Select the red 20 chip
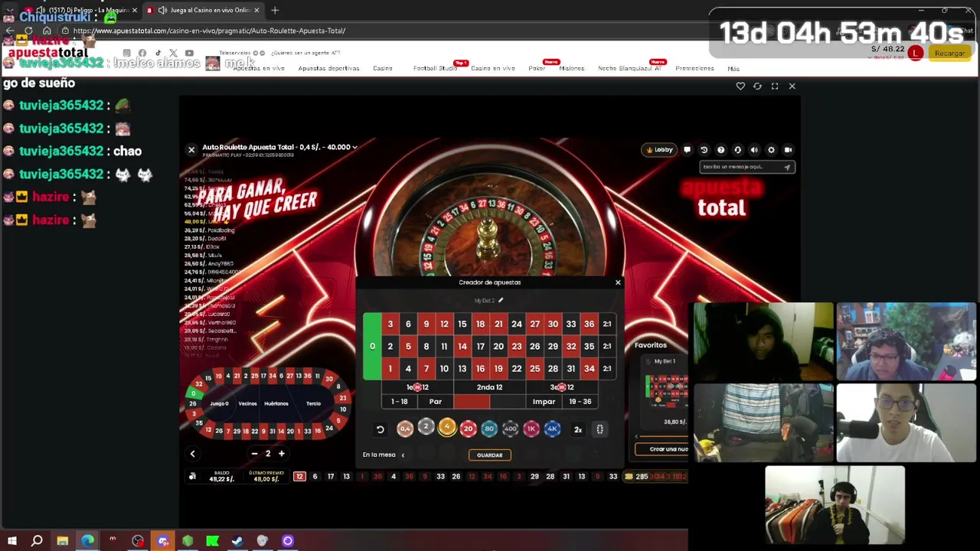The width and height of the screenshot is (980, 551). pos(468,429)
